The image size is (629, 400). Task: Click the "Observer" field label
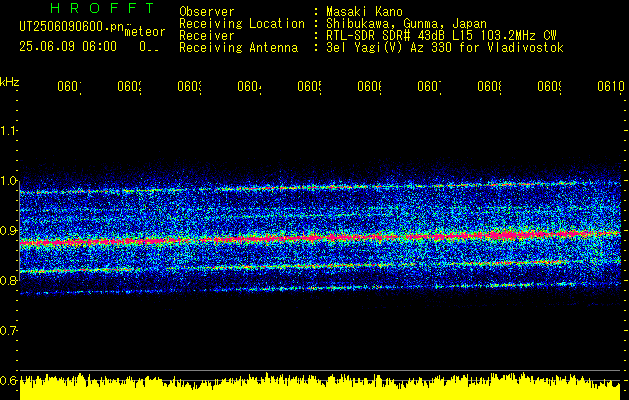(x=207, y=12)
